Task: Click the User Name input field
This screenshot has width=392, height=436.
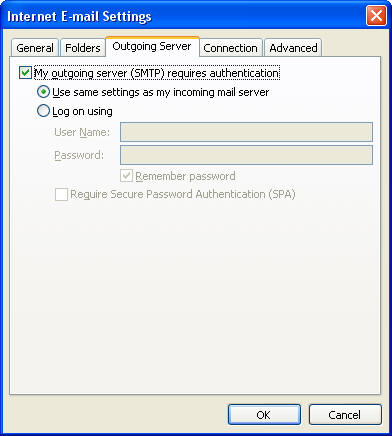Action: [246, 132]
